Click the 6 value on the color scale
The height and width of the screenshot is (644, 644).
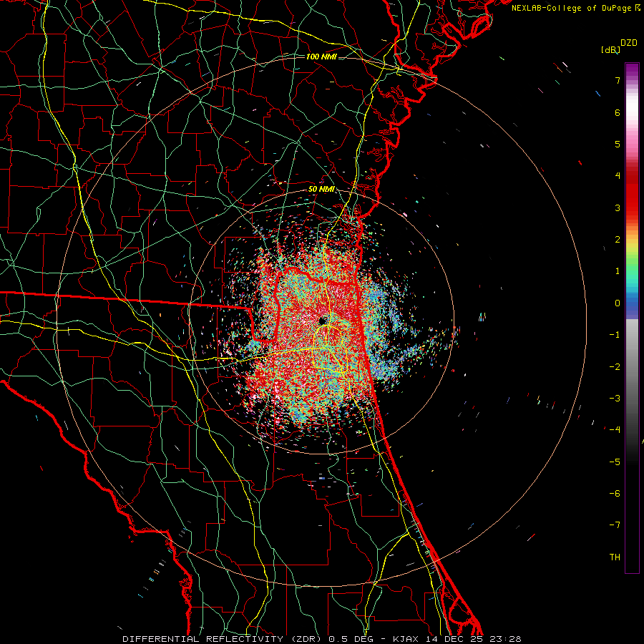tap(618, 112)
